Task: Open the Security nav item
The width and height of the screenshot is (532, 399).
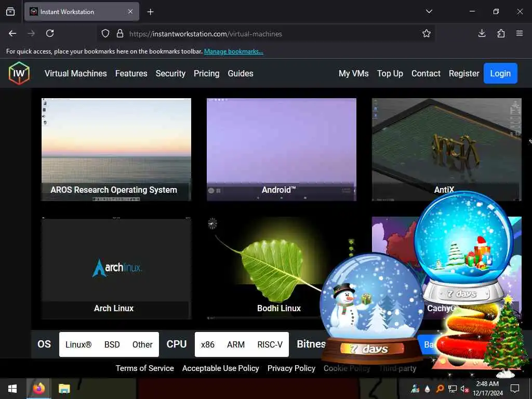Action: click(170, 73)
